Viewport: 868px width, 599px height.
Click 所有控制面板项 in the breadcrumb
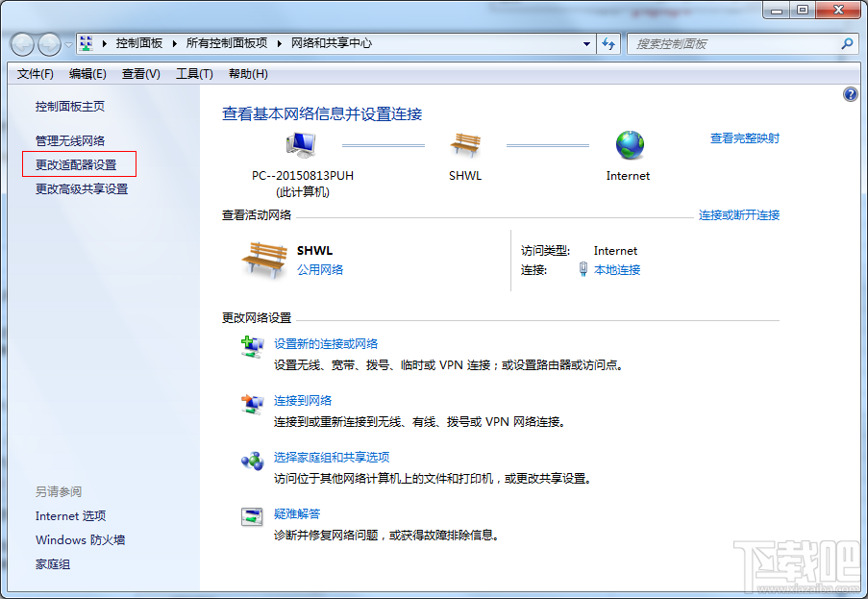point(227,43)
